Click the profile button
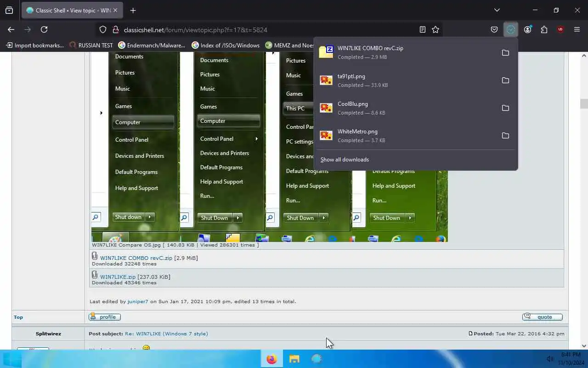 click(x=105, y=317)
